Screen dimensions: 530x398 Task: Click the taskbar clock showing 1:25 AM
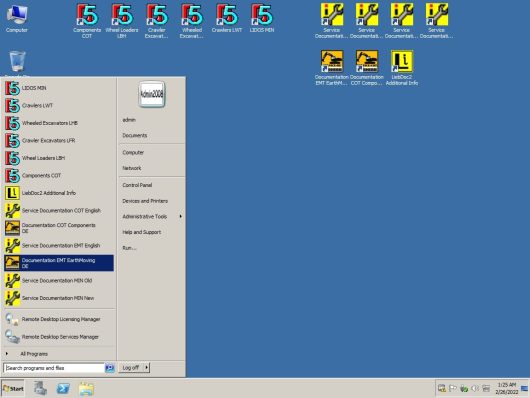507,388
